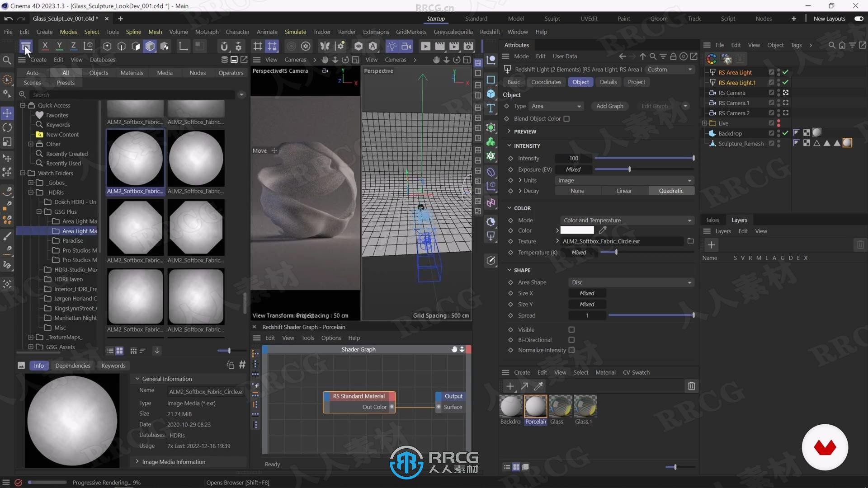
Task: Open light Type dropdown showing Area
Action: (x=556, y=106)
